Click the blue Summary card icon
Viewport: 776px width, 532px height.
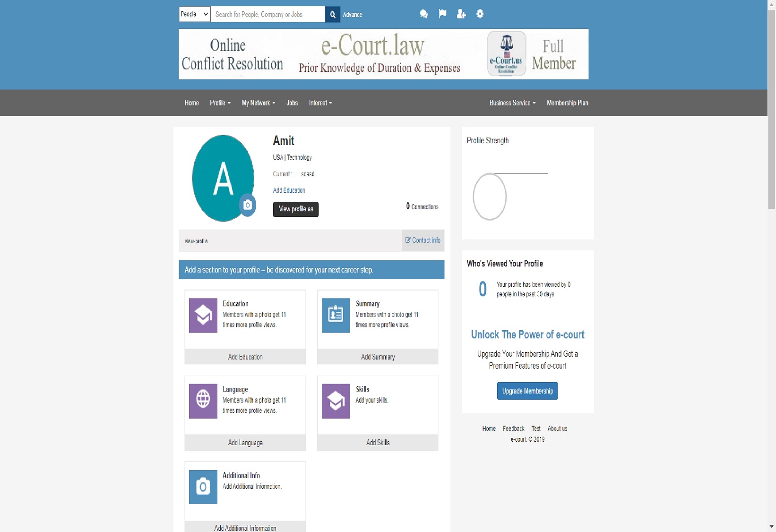tap(336, 315)
